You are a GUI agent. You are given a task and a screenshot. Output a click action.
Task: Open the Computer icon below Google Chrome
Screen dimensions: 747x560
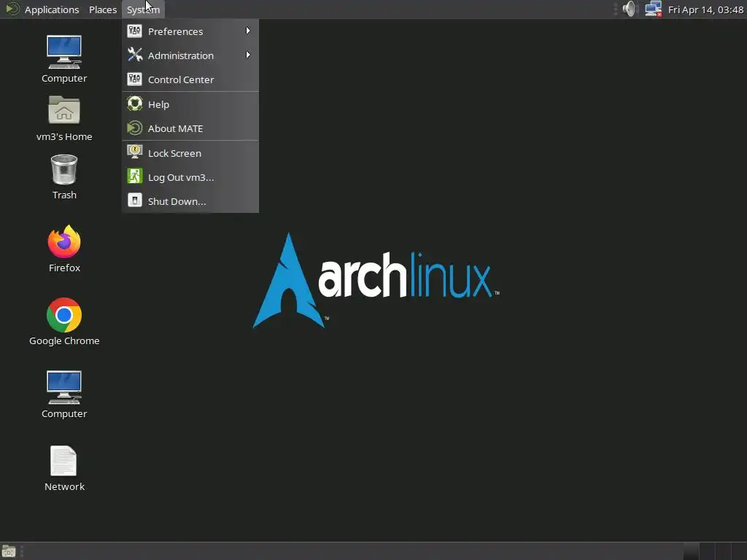click(x=64, y=388)
